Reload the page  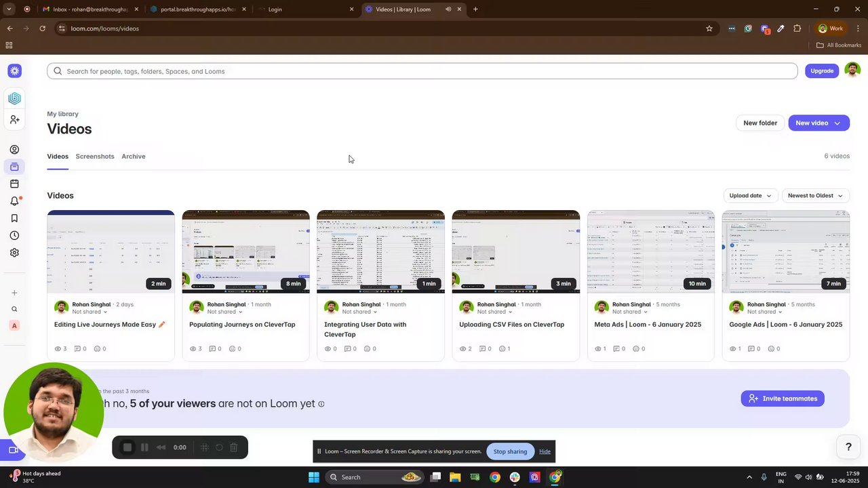pyautogui.click(x=42, y=28)
